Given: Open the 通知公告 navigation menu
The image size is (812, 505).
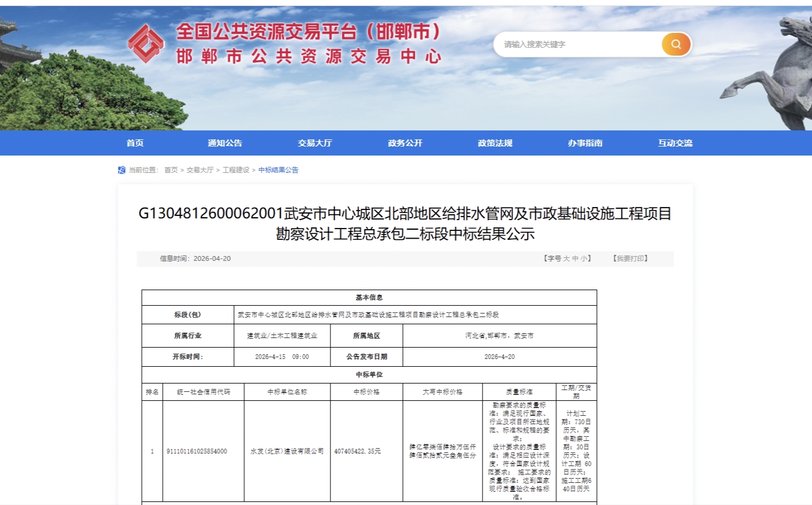Looking at the screenshot, I should click(x=225, y=143).
